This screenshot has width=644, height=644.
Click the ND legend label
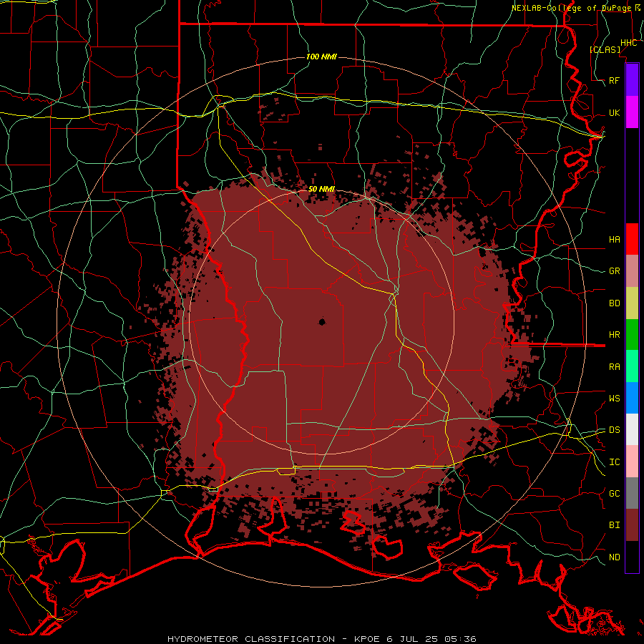(615, 557)
